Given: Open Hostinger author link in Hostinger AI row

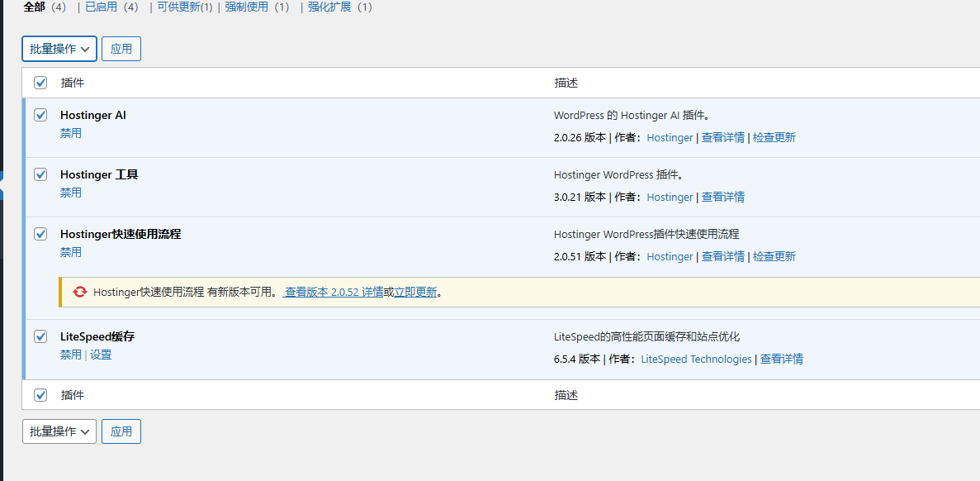Looking at the screenshot, I should tap(670, 138).
